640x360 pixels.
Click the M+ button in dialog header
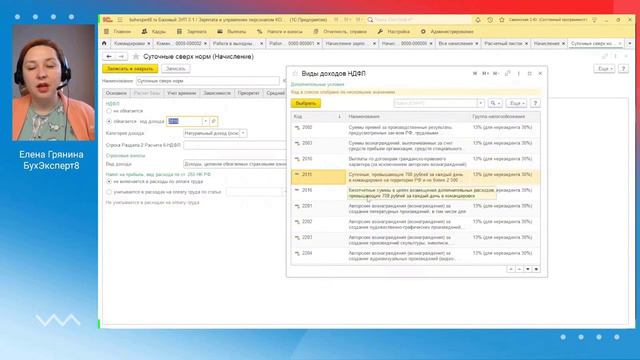pos(485,73)
